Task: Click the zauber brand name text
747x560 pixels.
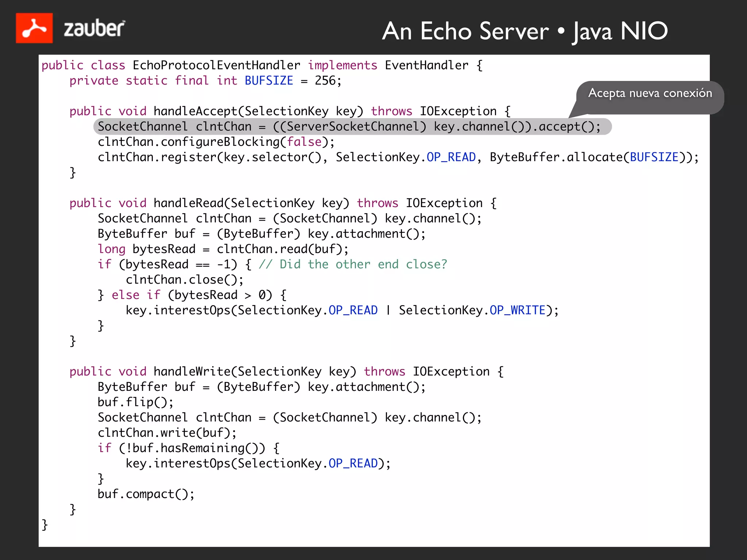Action: (94, 29)
